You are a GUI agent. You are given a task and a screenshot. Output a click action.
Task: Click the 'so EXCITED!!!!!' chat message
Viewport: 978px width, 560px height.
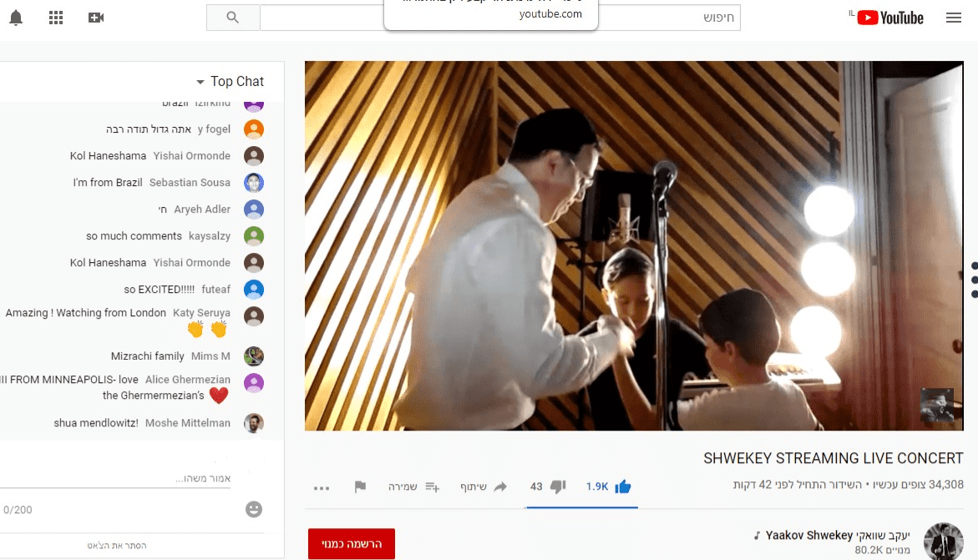(x=159, y=290)
